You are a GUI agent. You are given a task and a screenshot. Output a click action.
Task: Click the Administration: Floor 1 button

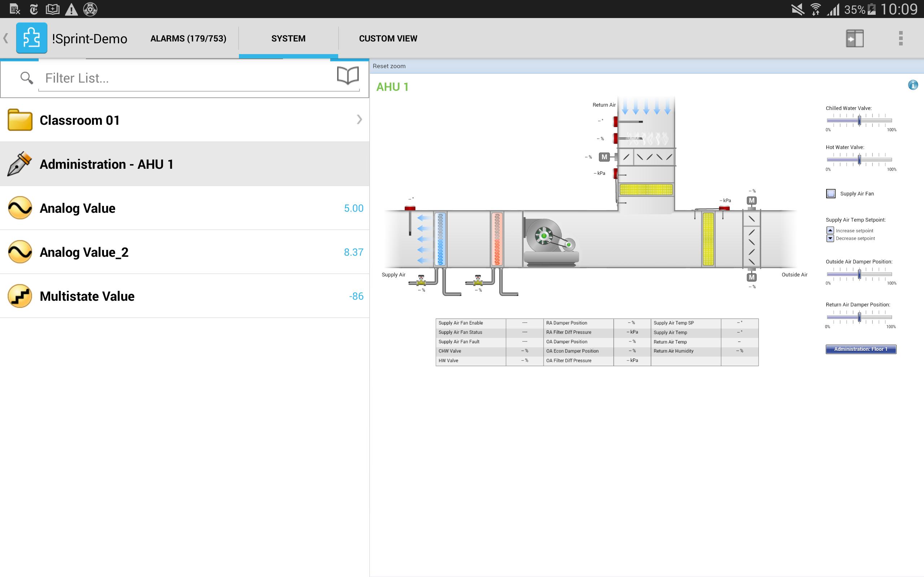click(x=860, y=349)
